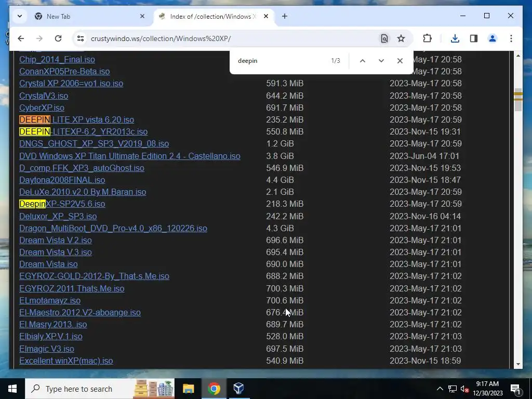Download Elmagic V3.iso
This screenshot has height=399, width=532.
47,349
